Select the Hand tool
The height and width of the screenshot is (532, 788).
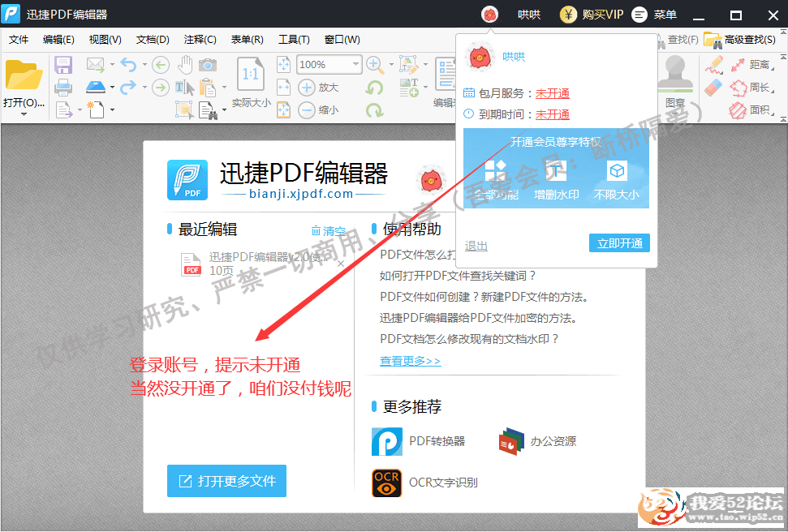pyautogui.click(x=185, y=65)
